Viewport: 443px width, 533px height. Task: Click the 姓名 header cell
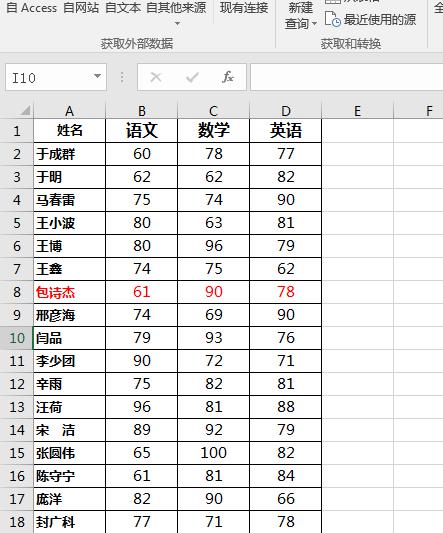[70, 131]
